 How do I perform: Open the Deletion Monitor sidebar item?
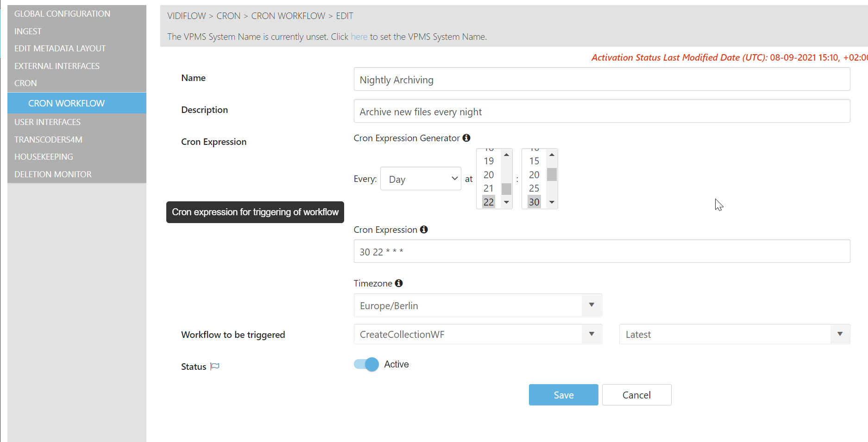(x=53, y=174)
